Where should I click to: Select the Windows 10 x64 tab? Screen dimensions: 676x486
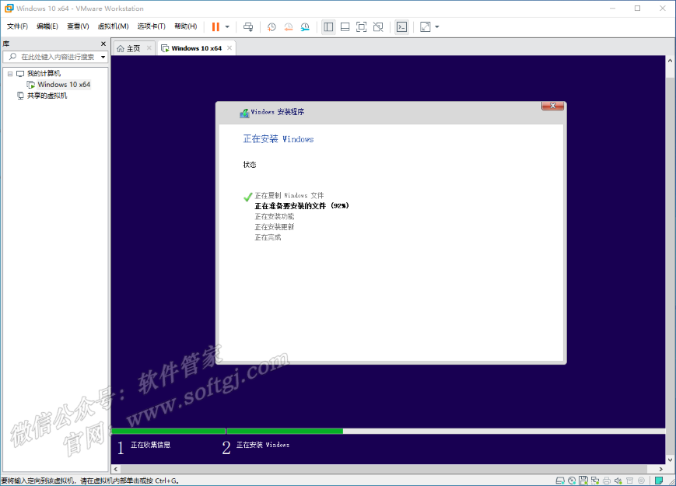(x=196, y=48)
